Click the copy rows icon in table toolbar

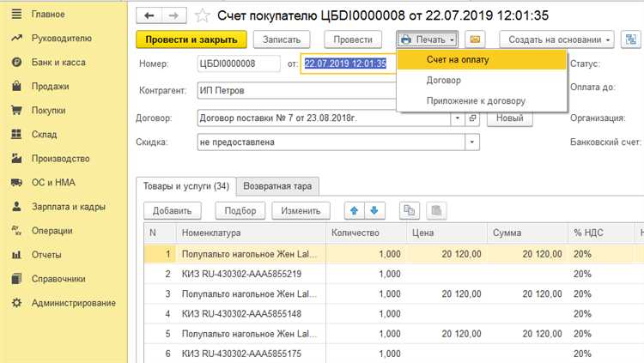point(409,210)
